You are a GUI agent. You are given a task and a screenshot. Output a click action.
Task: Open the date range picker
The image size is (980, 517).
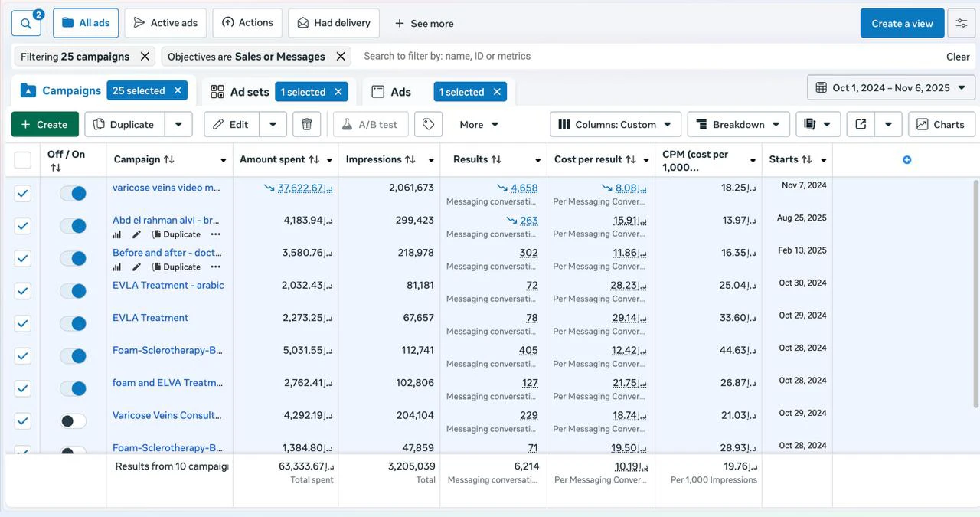click(x=890, y=88)
